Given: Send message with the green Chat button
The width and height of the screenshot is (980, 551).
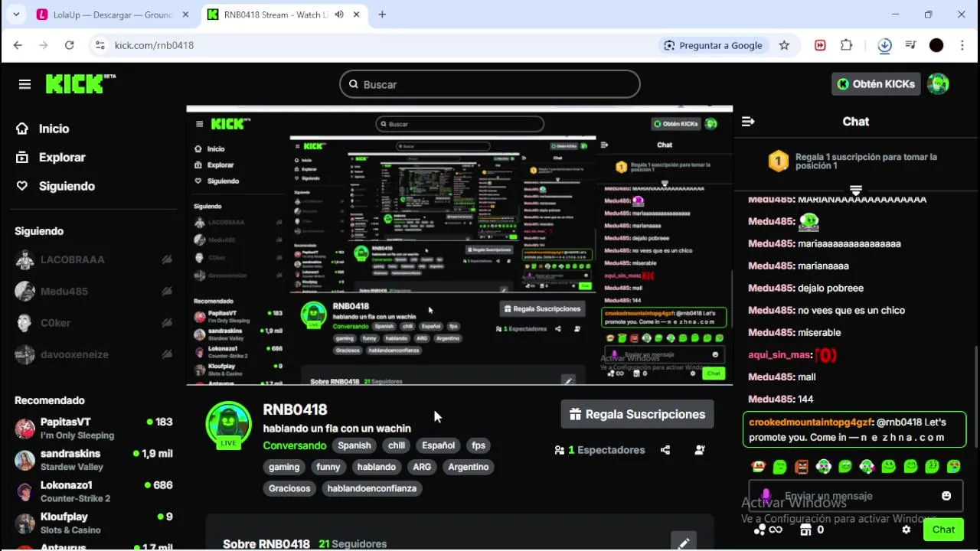Looking at the screenshot, I should (x=943, y=530).
